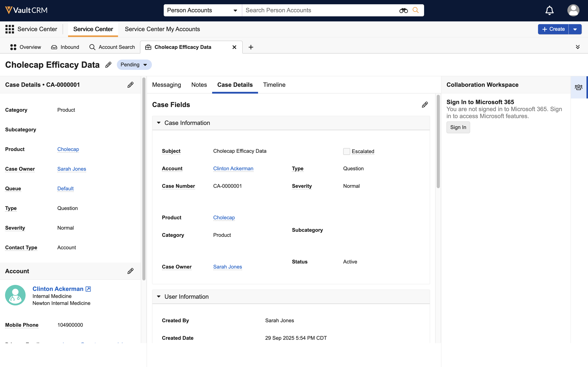Screen dimensions: 588x367
Task: Click the binoculars advanced search icon
Action: pyautogui.click(x=403, y=11)
